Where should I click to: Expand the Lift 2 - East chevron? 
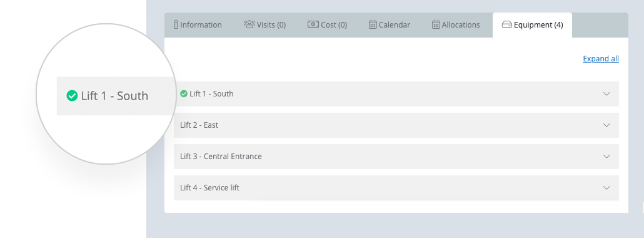click(606, 125)
